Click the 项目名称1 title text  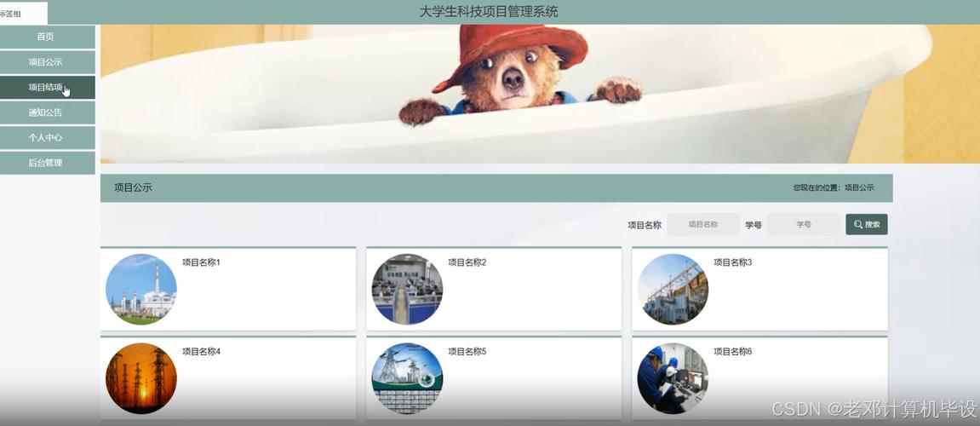pos(201,262)
